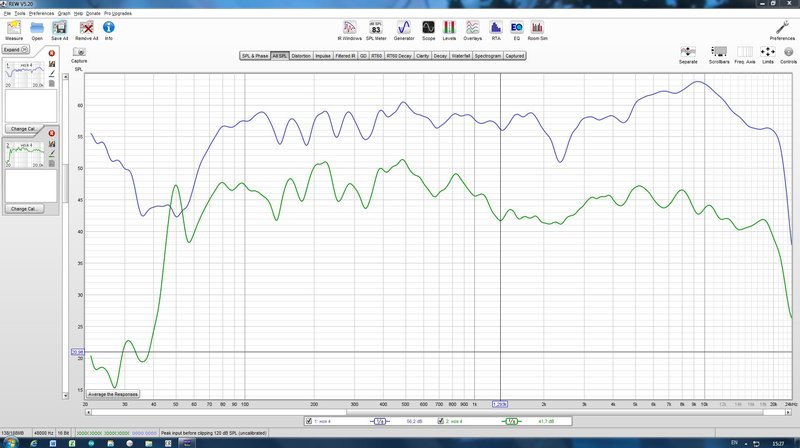Open the Preferences menu

coord(41,13)
